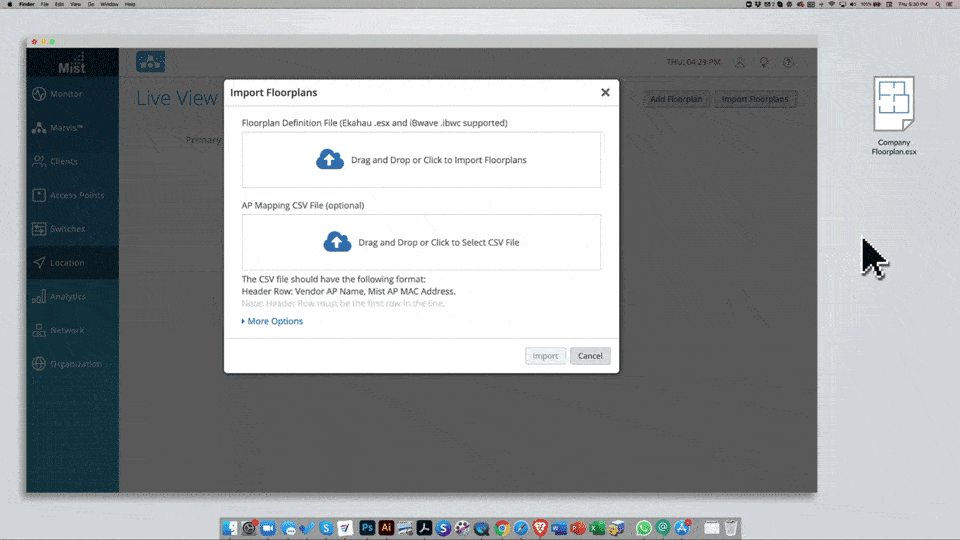Click the cloud upload icon for CSV file

337,242
